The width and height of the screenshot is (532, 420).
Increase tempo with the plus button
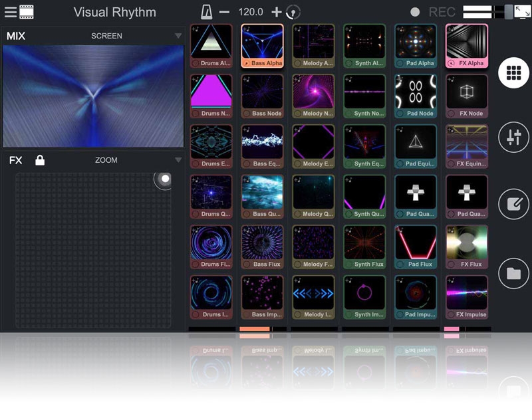277,12
